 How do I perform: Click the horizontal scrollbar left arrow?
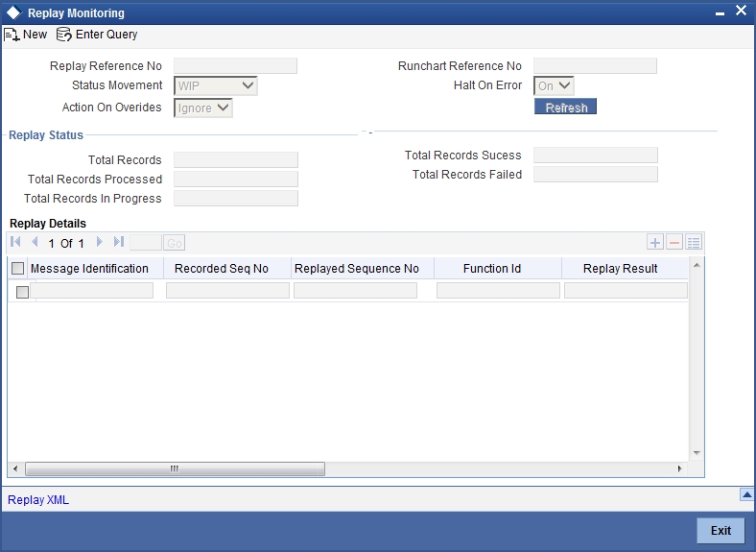tap(15, 468)
